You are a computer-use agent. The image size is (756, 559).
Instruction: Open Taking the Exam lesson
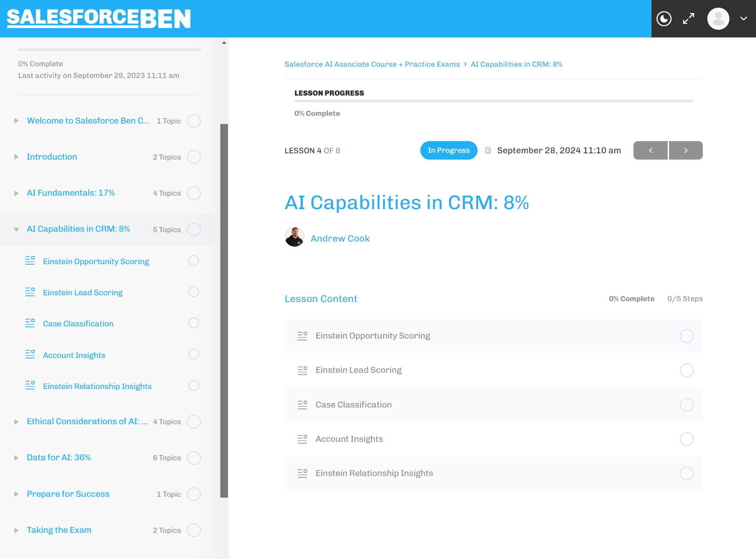point(59,530)
